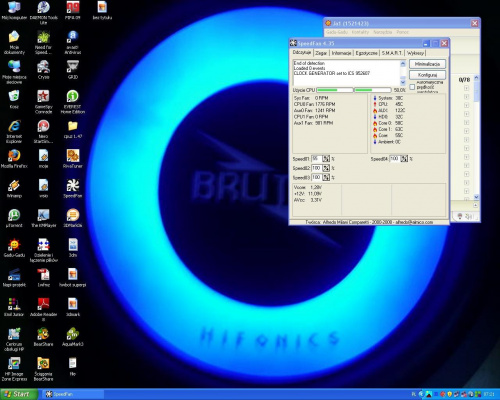Select the Adobe Reader 8 icon
Viewport: 500px width, 400px height.
click(43, 310)
